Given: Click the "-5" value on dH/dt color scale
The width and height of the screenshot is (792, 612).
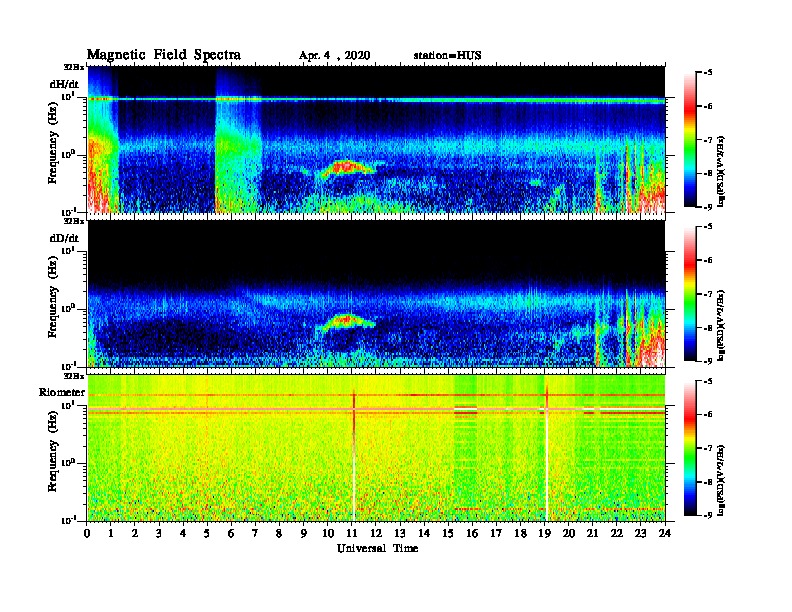Looking at the screenshot, I should [707, 73].
